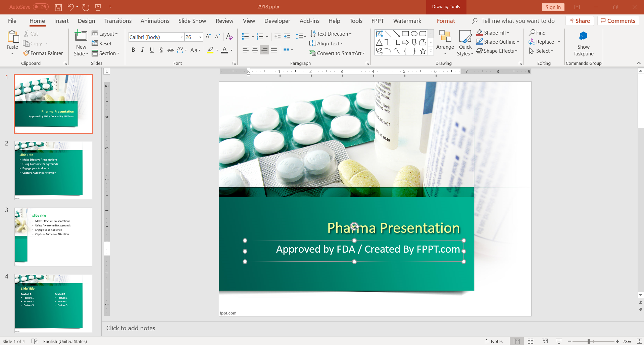Open the font name dropdown
The image size is (644, 345).
pos(182,37)
